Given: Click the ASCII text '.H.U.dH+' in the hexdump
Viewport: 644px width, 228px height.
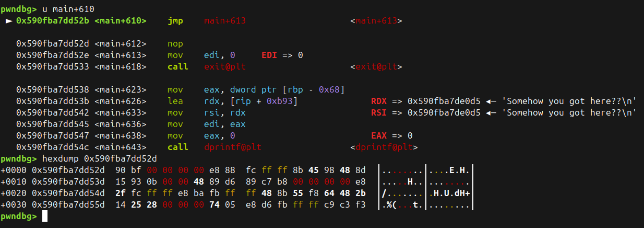Looking at the screenshot, I should pyautogui.click(x=450, y=193).
